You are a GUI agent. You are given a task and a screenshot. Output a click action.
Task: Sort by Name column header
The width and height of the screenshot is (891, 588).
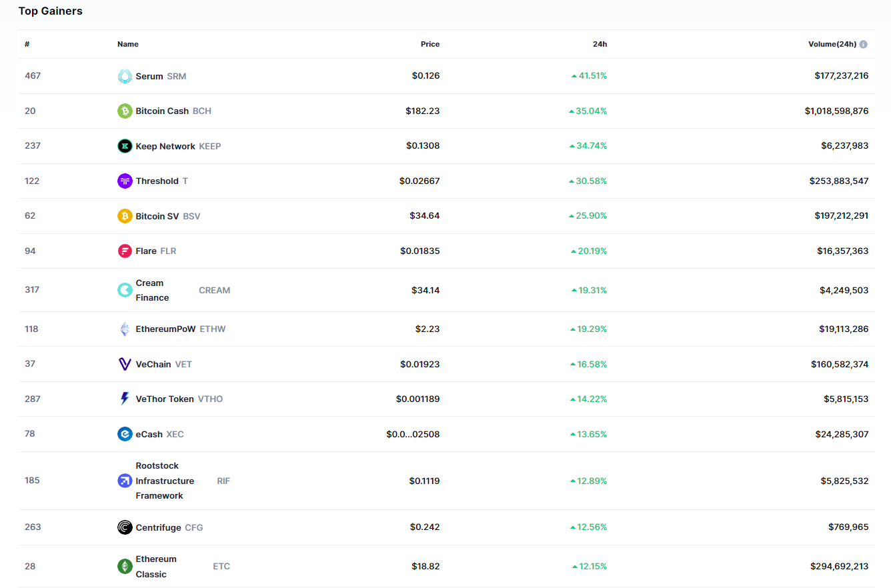point(128,44)
